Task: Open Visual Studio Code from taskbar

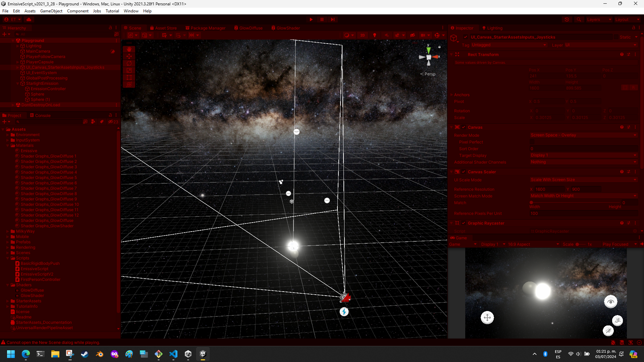Action: coord(173,354)
